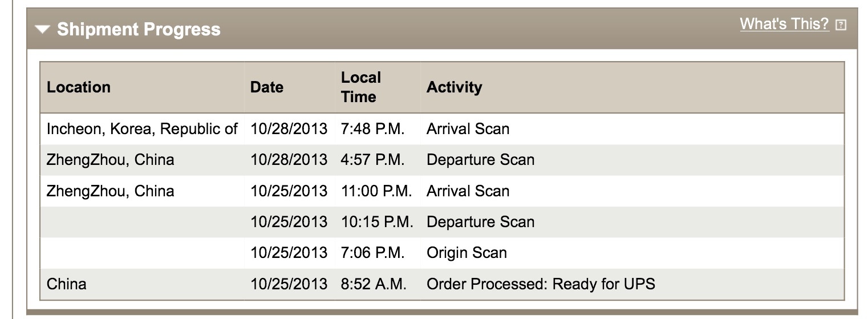The image size is (868, 319).
Task: Click the Date column header
Action: pos(266,87)
